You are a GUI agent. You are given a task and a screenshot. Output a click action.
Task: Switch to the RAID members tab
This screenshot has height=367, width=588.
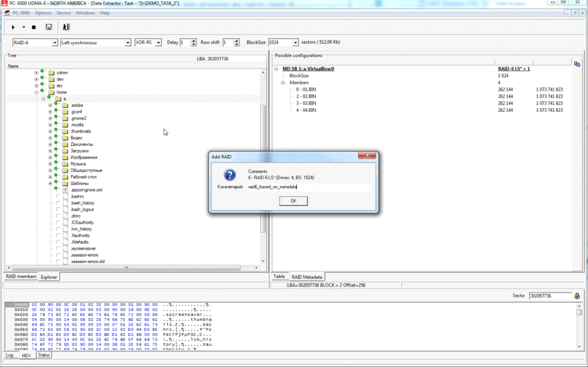click(21, 277)
